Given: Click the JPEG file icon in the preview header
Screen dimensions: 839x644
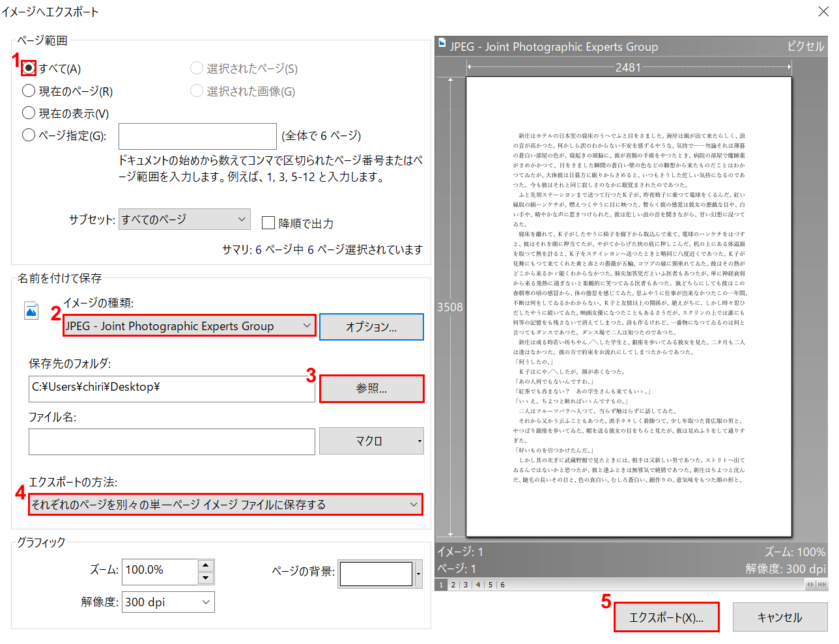Looking at the screenshot, I should coord(442,43).
